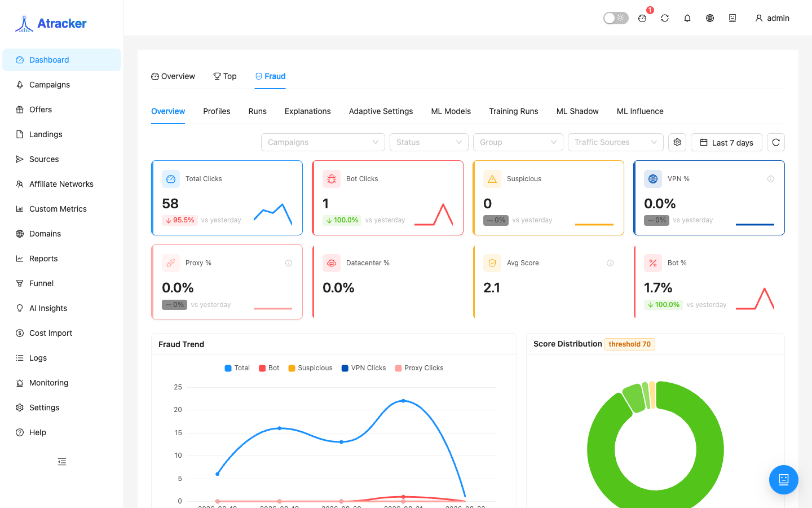Image resolution: width=812 pixels, height=508 pixels.
Task: Open the Adaptive Settings sub-tab
Action: click(x=381, y=111)
